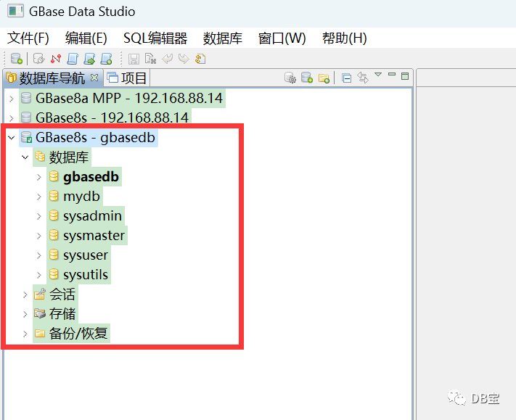Select the bold gbasedb database
Screen dimensions: 516x420
click(x=91, y=176)
